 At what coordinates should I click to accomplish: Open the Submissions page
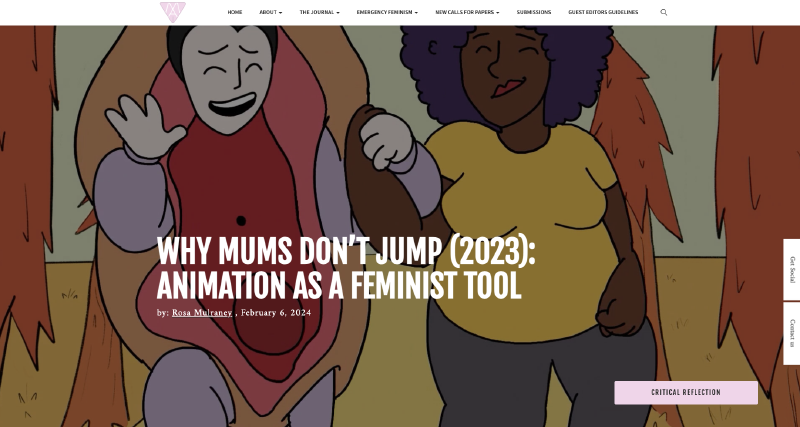(534, 12)
